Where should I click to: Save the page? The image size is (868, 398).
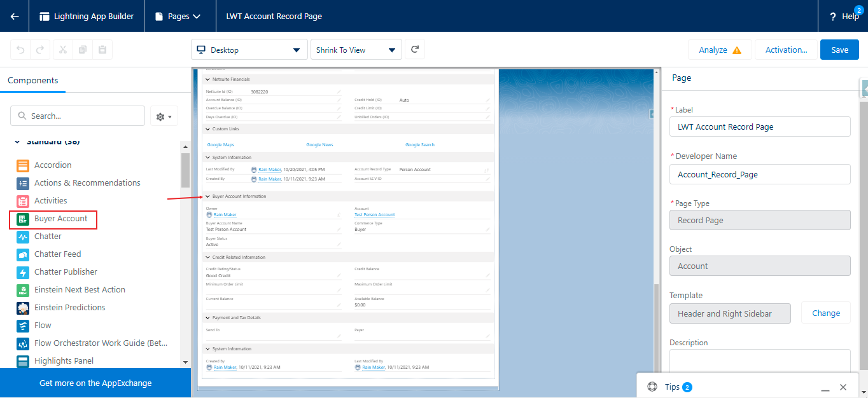[839, 50]
